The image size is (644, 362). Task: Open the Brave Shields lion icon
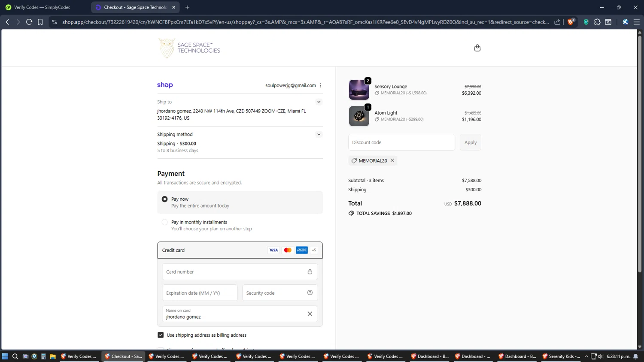571,22
